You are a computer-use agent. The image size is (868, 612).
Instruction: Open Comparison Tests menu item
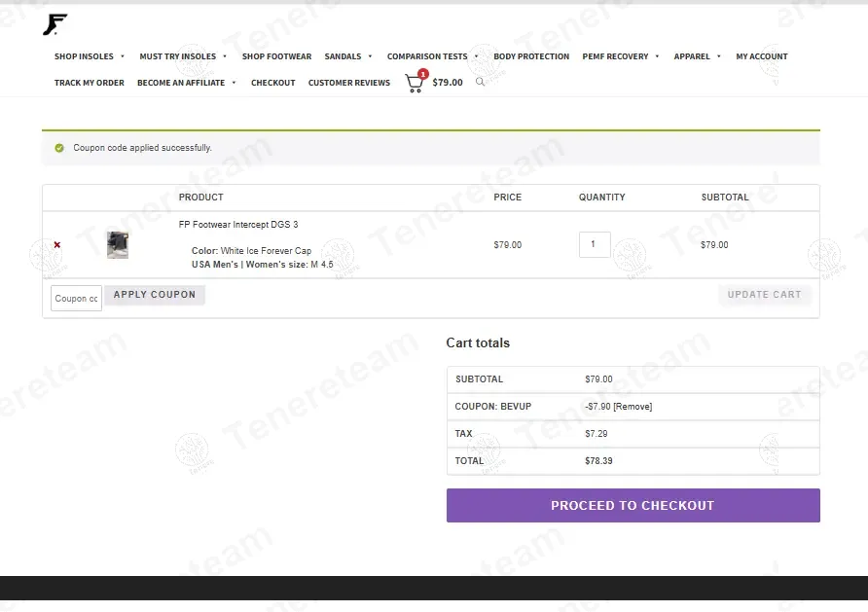tap(427, 56)
